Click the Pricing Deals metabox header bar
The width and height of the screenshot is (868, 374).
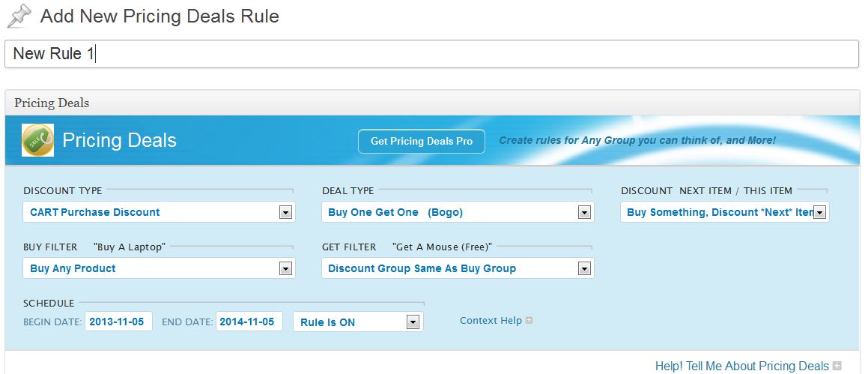click(432, 103)
